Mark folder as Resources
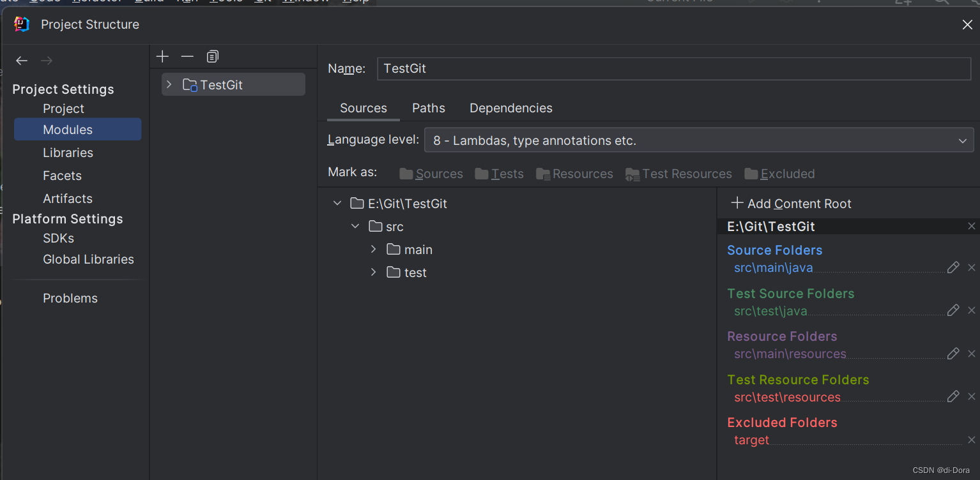This screenshot has height=480, width=980. (574, 174)
